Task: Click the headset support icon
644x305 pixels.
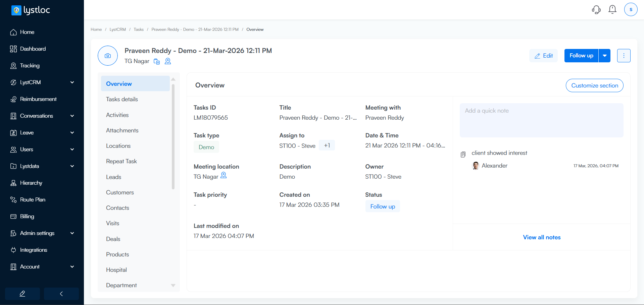Action: [x=596, y=9]
